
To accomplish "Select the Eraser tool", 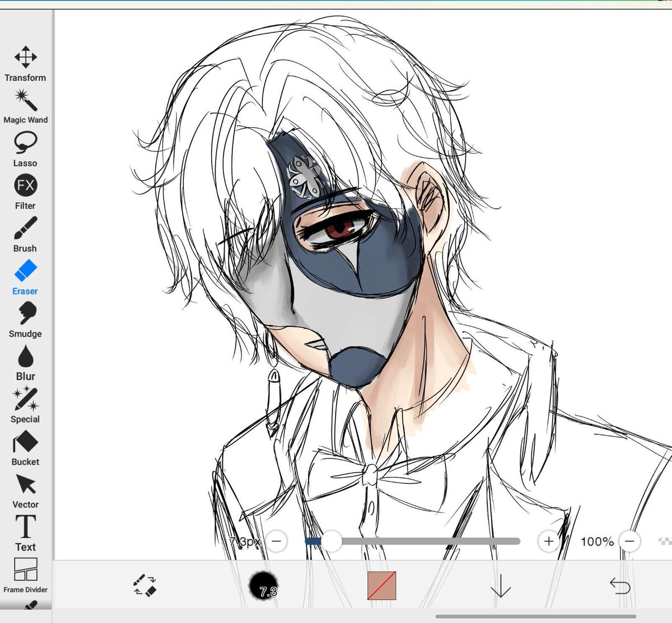I will [x=25, y=278].
